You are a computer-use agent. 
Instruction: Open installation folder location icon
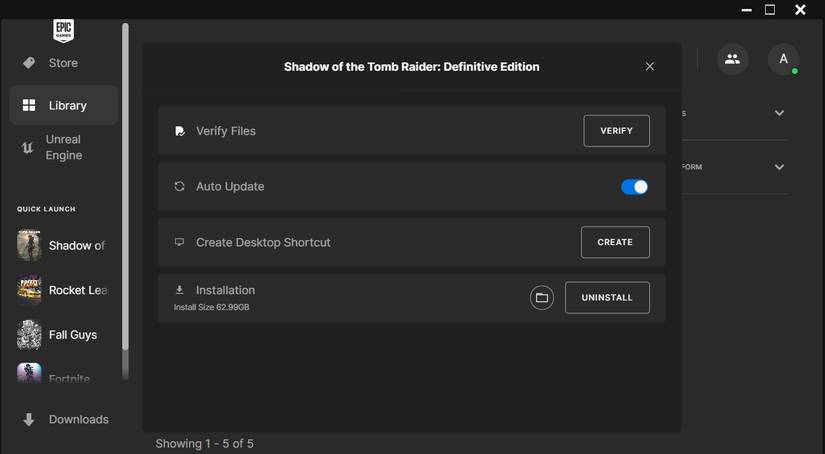point(542,298)
